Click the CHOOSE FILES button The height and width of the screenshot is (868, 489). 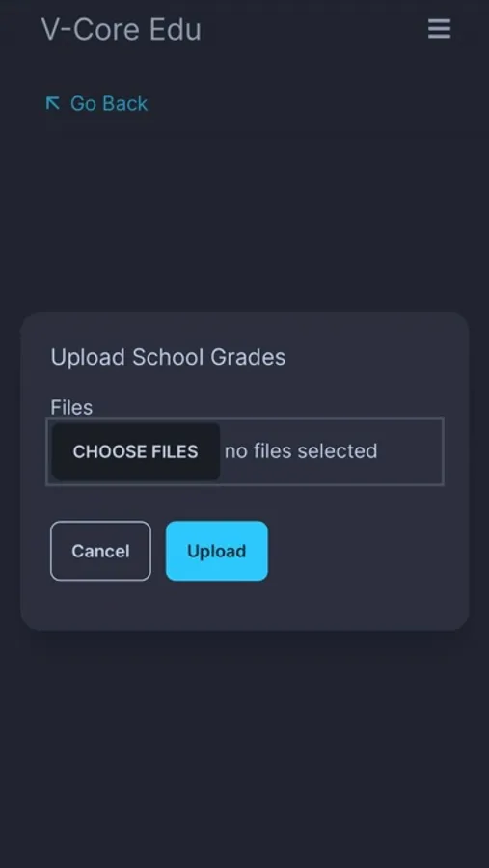pos(136,451)
